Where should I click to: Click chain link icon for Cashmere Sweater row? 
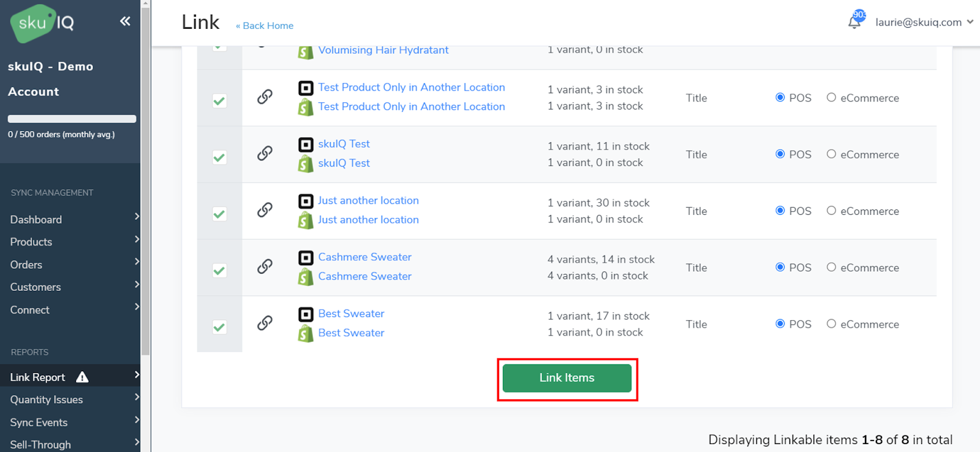[x=265, y=266]
